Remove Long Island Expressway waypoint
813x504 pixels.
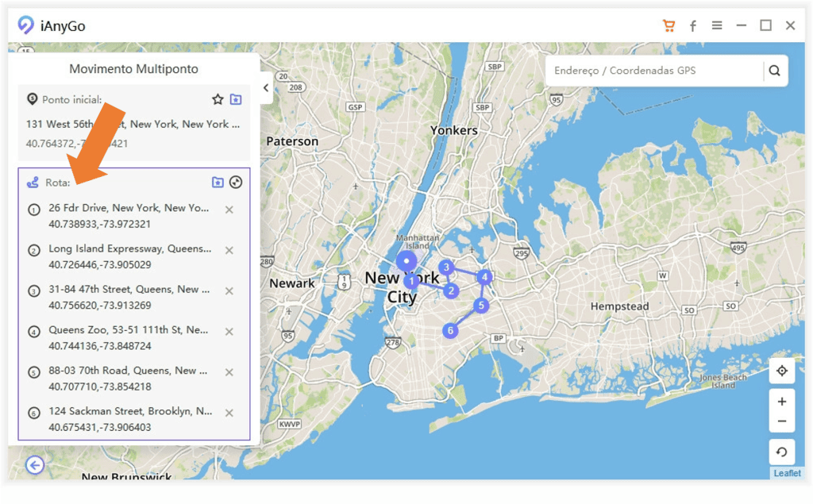pos(229,250)
